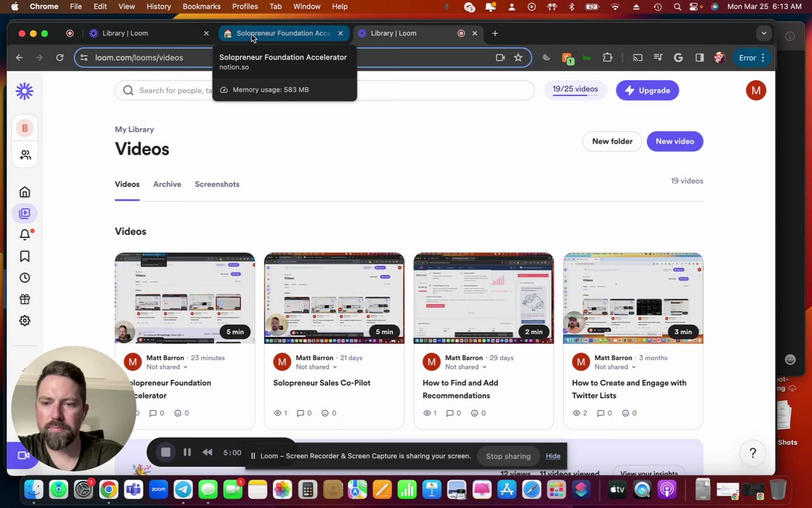Open the settings gear in Loom sidebar
This screenshot has height=508, width=812.
tap(25, 321)
